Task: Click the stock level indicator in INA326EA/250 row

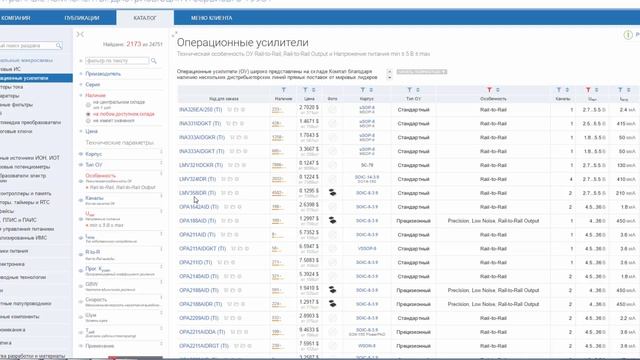Action: coord(278,110)
